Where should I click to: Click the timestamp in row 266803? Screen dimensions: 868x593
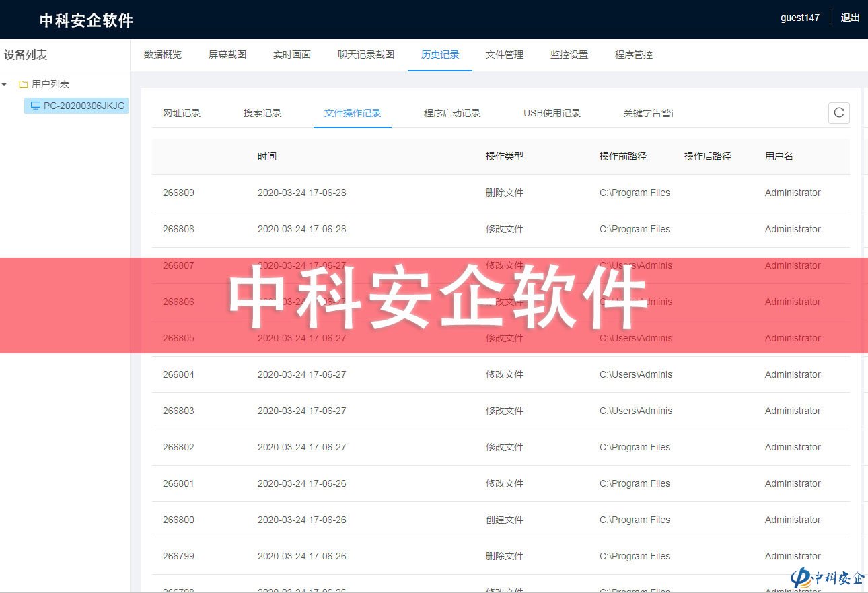pyautogui.click(x=302, y=411)
